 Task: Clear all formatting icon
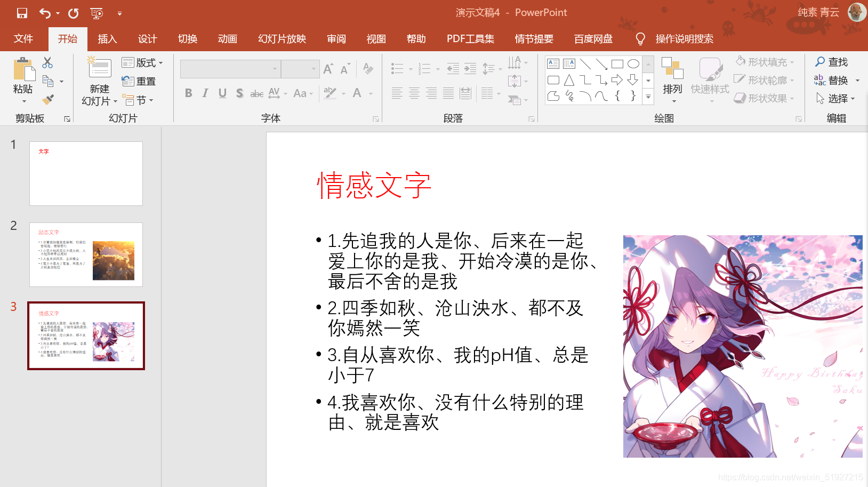[368, 68]
